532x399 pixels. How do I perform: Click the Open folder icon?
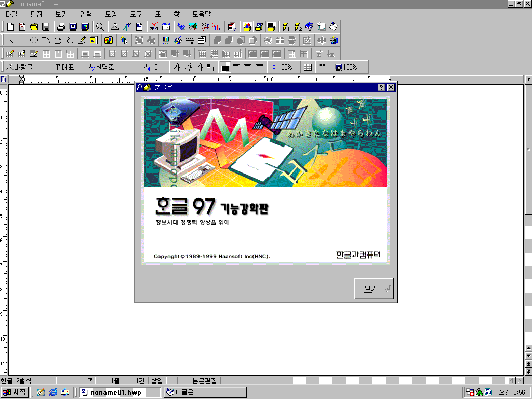[x=34, y=27]
